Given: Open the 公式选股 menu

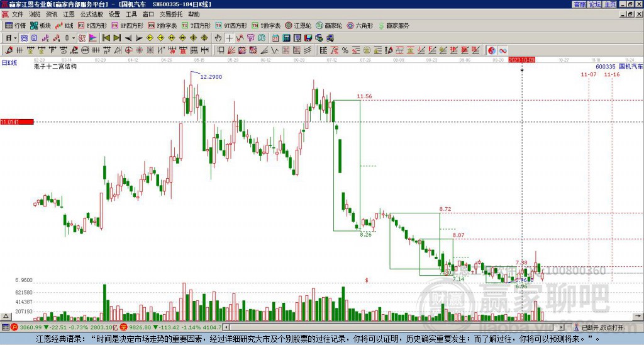Looking at the screenshot, I should (x=92, y=14).
